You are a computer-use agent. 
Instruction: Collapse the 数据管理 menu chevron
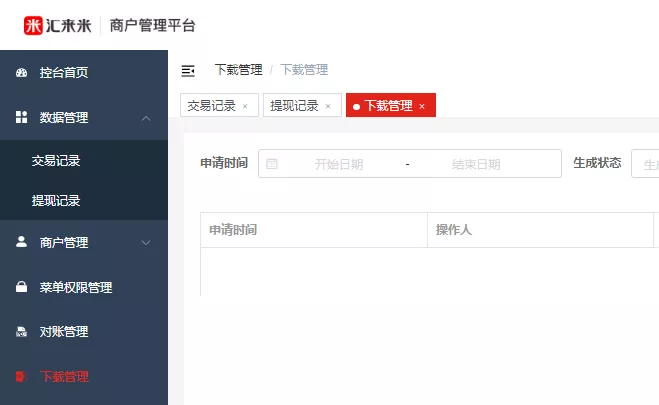click(146, 118)
